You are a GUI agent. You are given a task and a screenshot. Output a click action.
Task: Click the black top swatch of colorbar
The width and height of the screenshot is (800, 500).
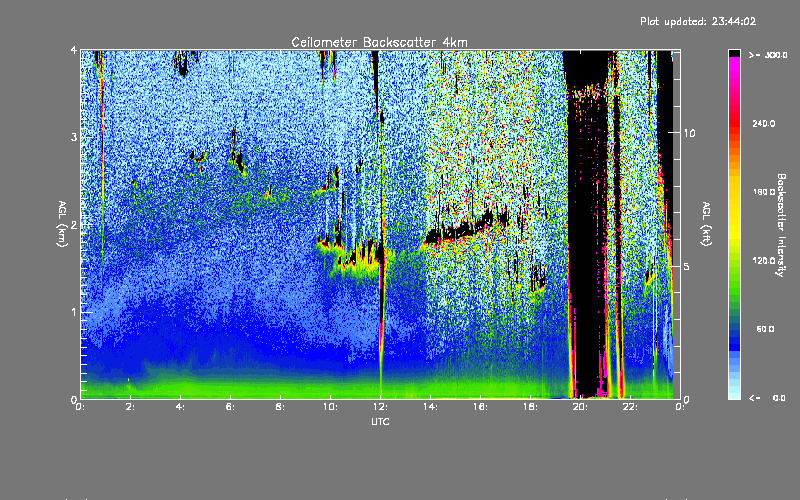click(734, 53)
